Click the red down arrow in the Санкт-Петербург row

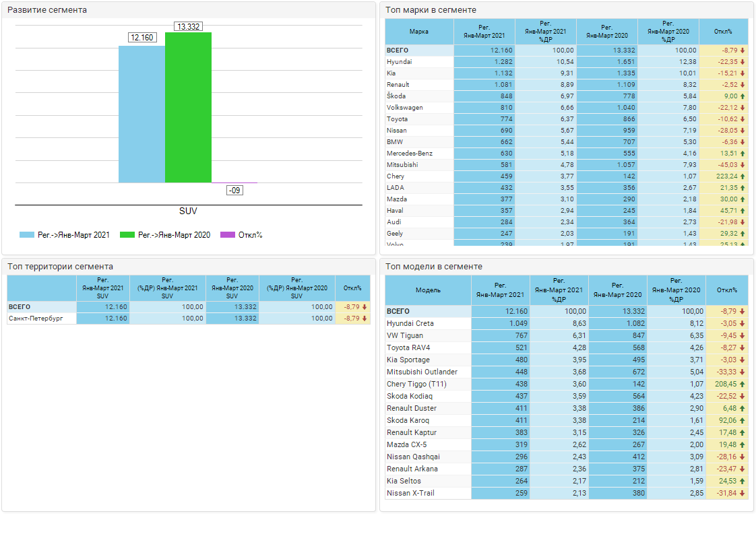point(365,319)
